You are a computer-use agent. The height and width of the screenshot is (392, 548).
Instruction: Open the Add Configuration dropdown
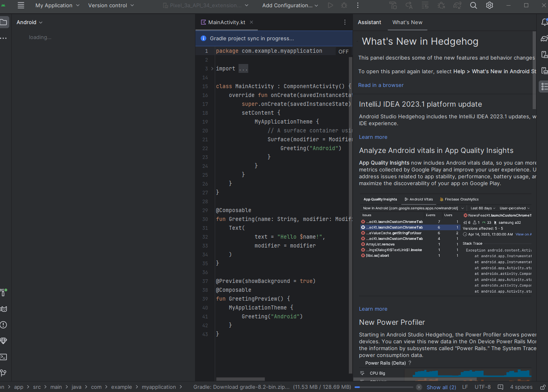coord(290,5)
